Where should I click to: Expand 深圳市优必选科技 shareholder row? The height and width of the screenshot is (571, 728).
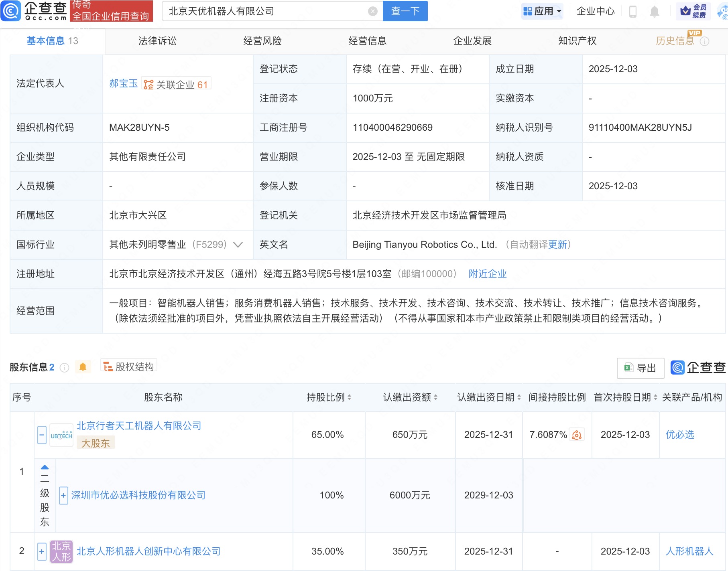click(x=63, y=496)
